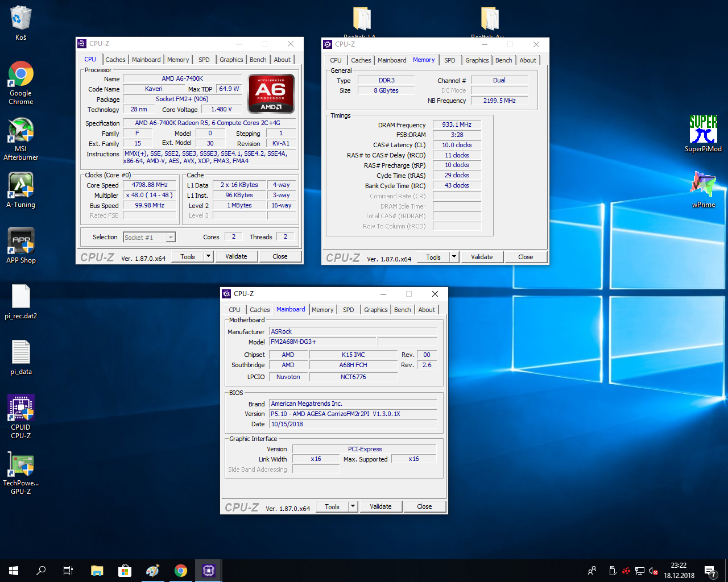Open the left Realtek folder on desktop
The width and height of the screenshot is (728, 582).
(x=361, y=20)
